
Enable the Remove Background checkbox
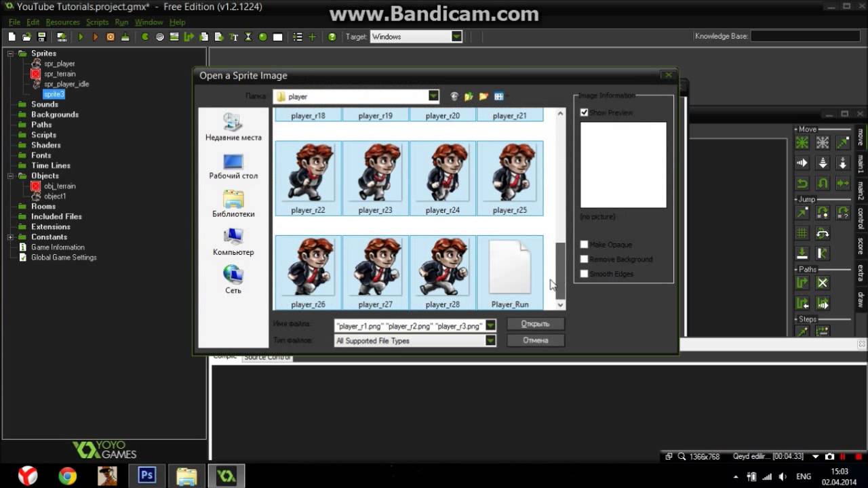click(x=584, y=259)
